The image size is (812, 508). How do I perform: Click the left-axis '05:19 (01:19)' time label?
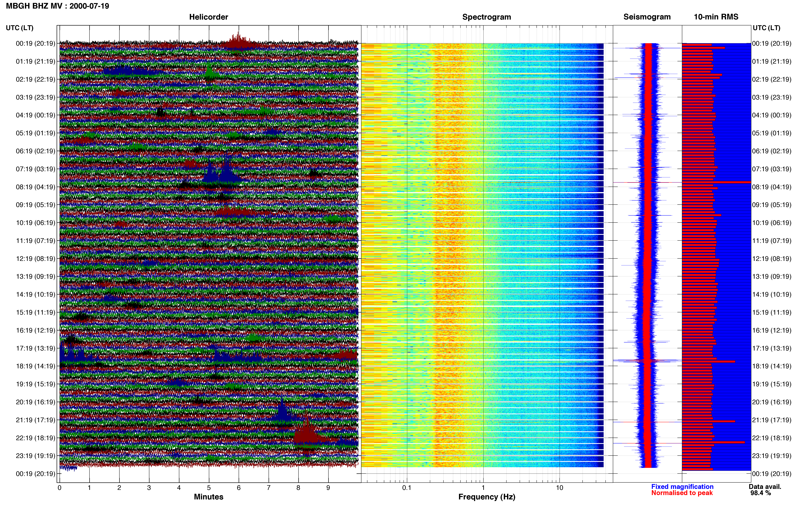point(35,133)
